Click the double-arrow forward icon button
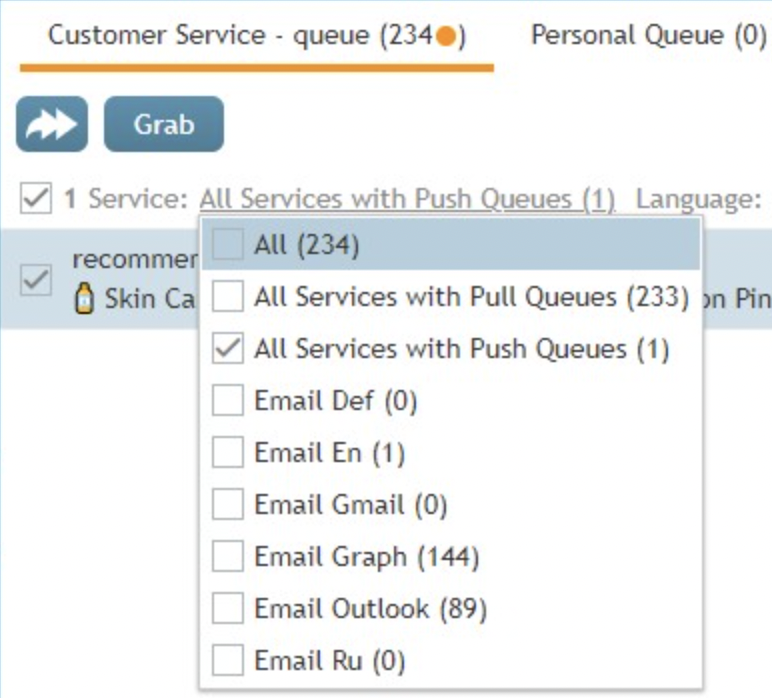This screenshot has width=772, height=698. (51, 125)
